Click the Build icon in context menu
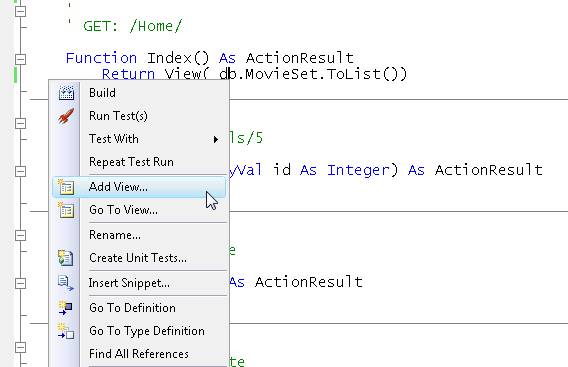This screenshot has height=367, width=568. pyautogui.click(x=66, y=93)
